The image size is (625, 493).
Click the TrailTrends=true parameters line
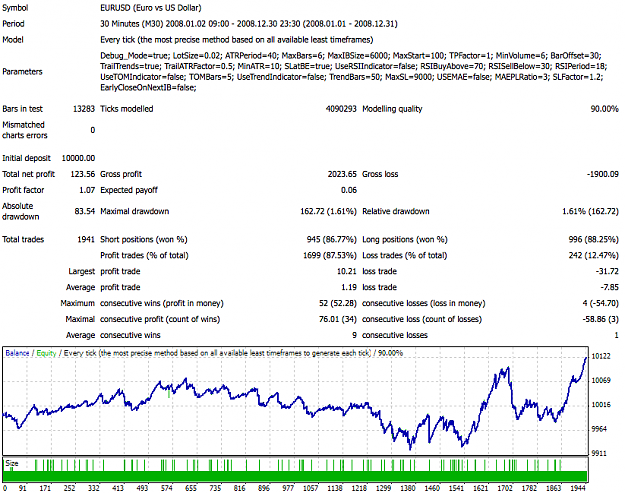click(x=353, y=66)
